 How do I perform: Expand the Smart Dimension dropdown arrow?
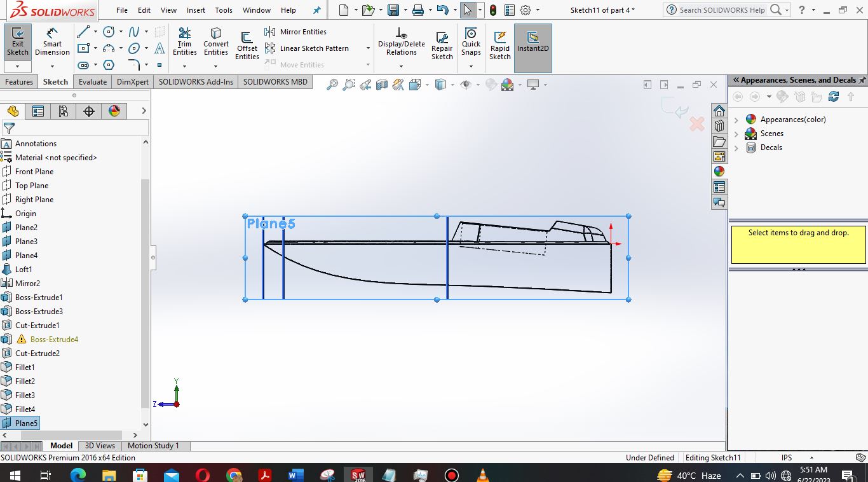click(x=52, y=66)
